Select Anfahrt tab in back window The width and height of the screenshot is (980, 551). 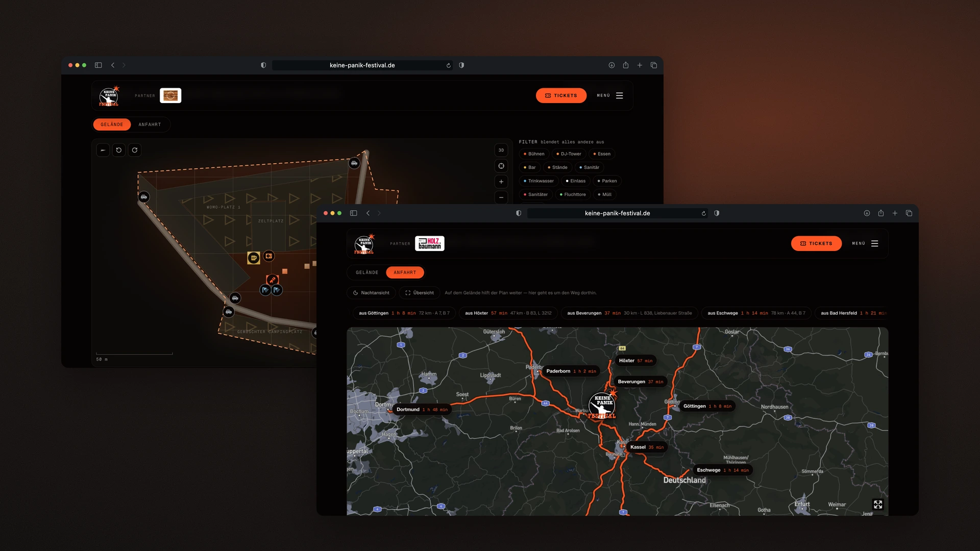150,124
